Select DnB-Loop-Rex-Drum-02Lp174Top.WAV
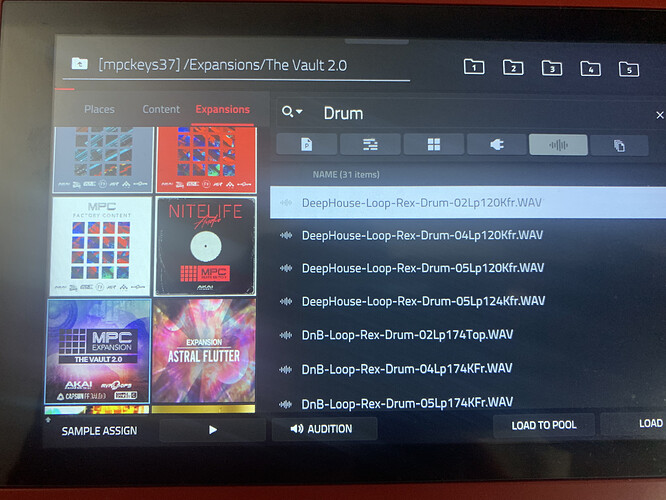Image resolution: width=666 pixels, height=500 pixels. pos(468,335)
